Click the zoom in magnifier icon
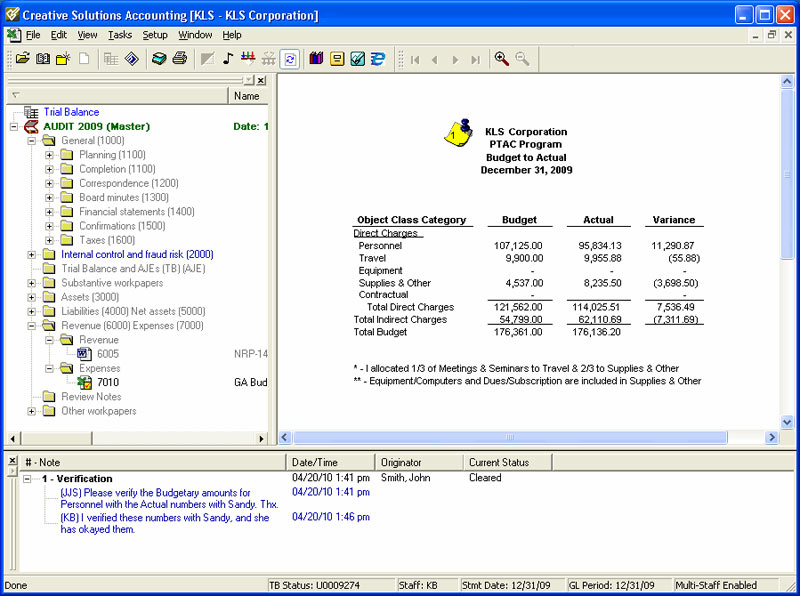The width and height of the screenshot is (800, 596). [501, 59]
